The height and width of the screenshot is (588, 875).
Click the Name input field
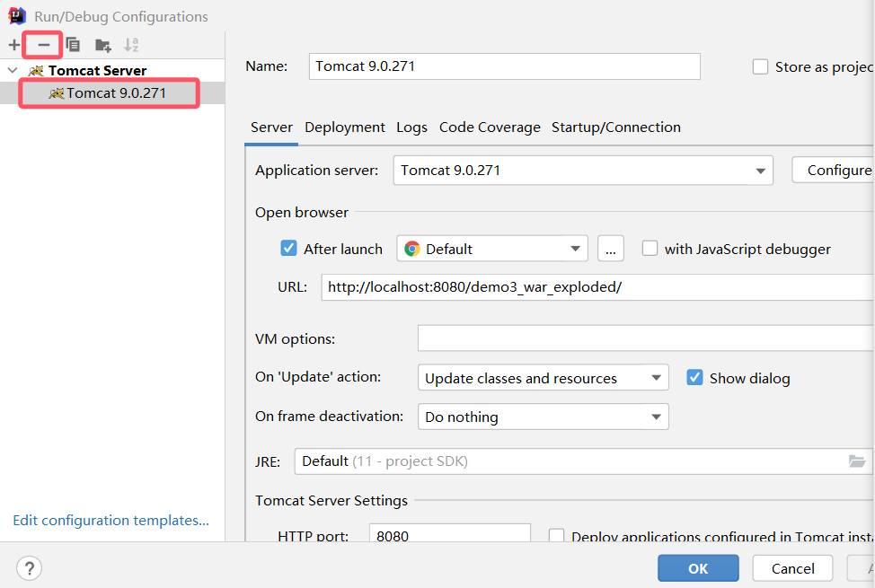[505, 66]
